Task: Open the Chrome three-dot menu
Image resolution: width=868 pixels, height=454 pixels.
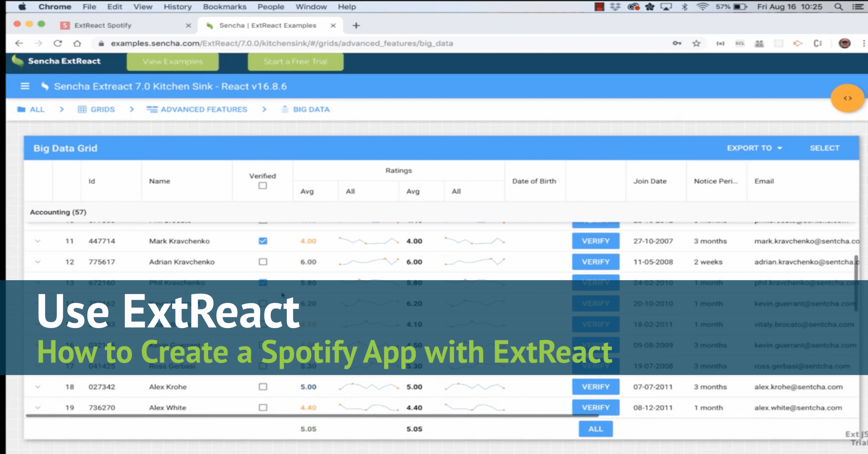Action: pyautogui.click(x=863, y=43)
